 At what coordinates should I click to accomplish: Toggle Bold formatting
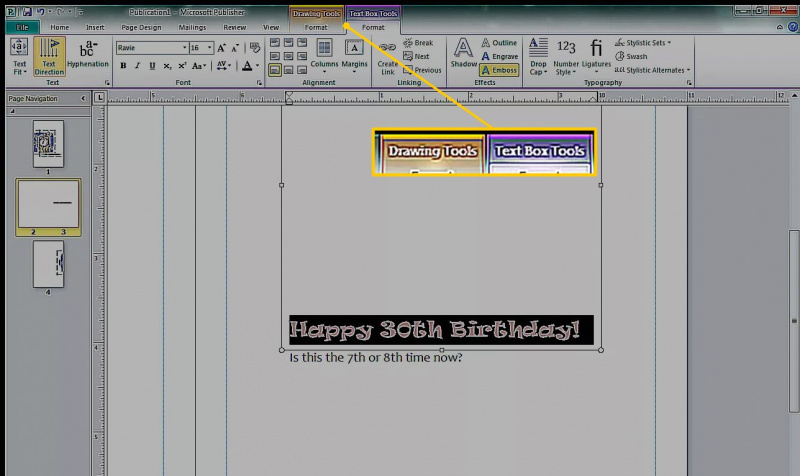pos(123,66)
